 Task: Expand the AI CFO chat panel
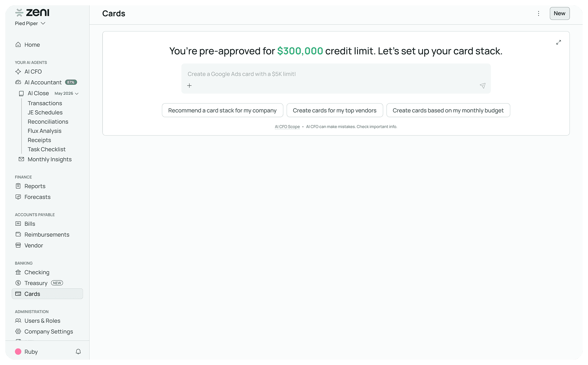click(558, 42)
